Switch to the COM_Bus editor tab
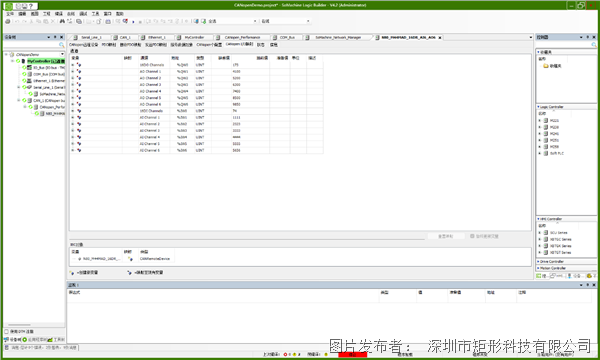 pos(286,37)
